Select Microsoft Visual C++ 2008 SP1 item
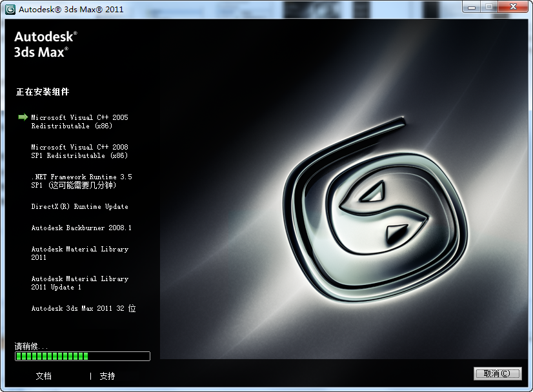Viewport: 533px width, 392px height. point(79,152)
